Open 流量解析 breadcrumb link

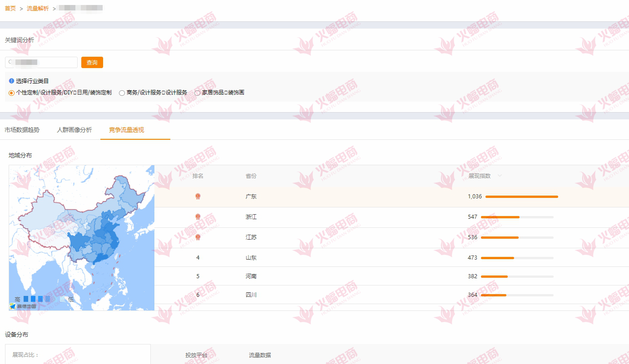[x=38, y=8]
